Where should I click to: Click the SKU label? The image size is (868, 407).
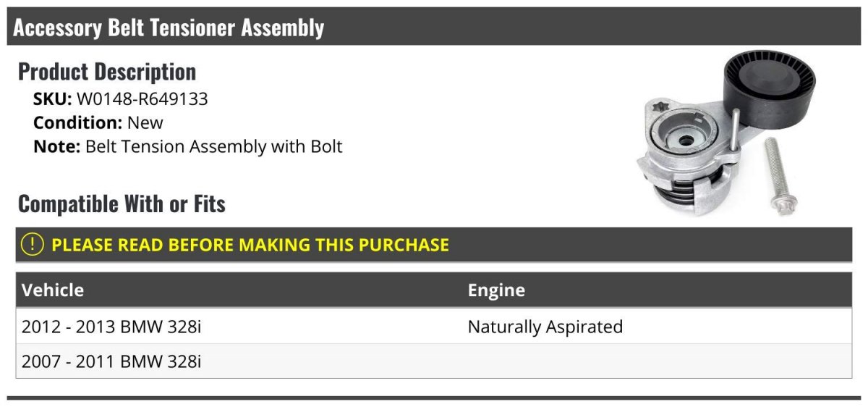pos(53,99)
